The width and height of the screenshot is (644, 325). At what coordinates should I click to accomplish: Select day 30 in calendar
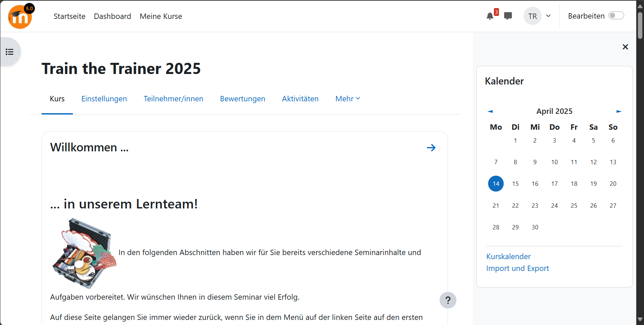click(x=535, y=227)
